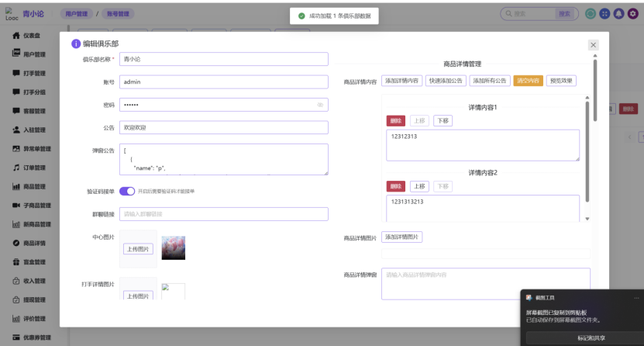This screenshot has width=644, height=346.
Task: Open the snipping notification's more options menu
Action: (636, 298)
